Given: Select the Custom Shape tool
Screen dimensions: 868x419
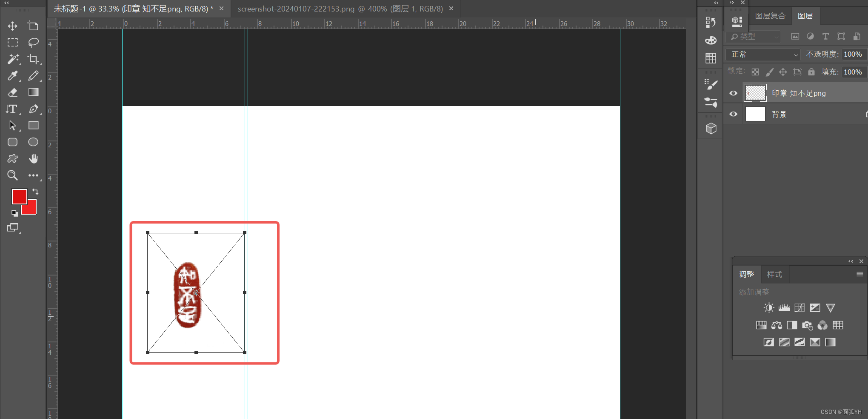Looking at the screenshot, I should tap(13, 158).
